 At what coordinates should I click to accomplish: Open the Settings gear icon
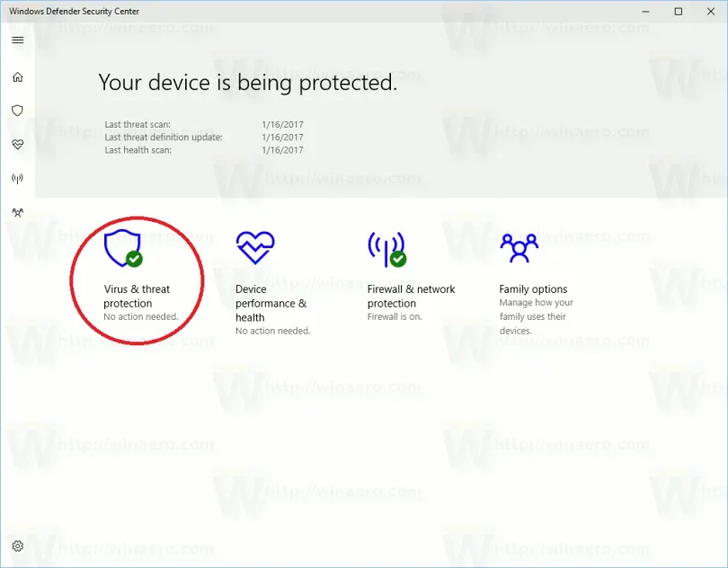[x=18, y=546]
